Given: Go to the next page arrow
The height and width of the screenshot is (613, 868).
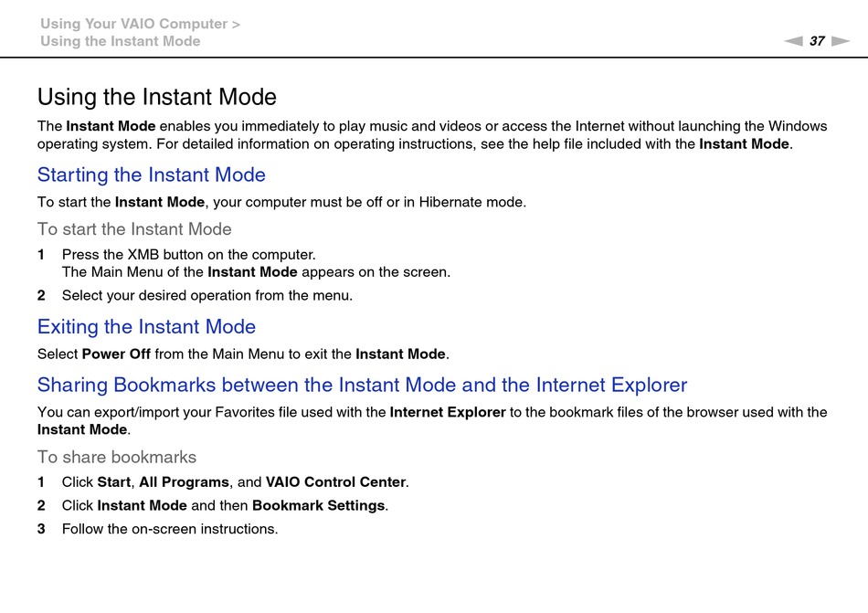Looking at the screenshot, I should click(x=841, y=41).
